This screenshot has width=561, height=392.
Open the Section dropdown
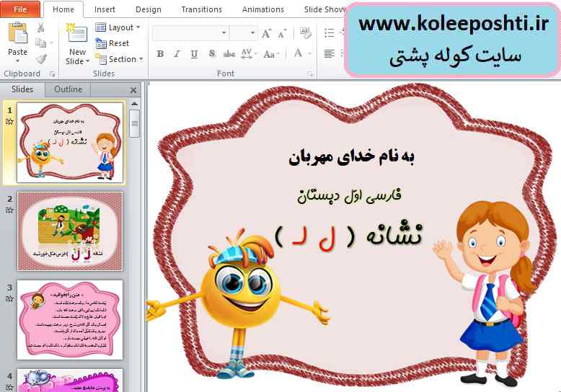[119, 59]
